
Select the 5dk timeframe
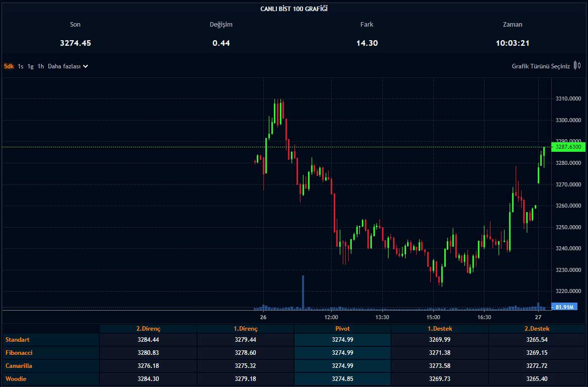point(9,66)
